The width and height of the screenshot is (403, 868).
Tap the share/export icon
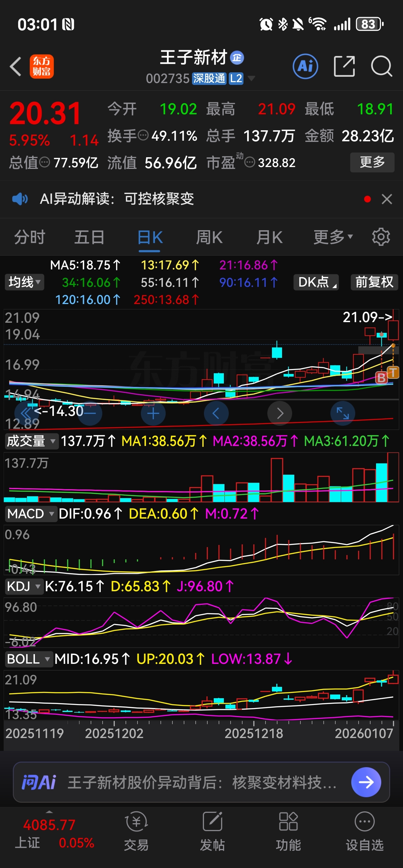pos(345,67)
